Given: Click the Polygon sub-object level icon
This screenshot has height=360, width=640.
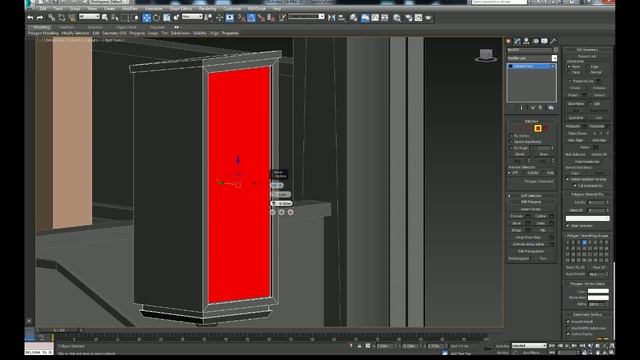Looking at the screenshot, I should pos(538,129).
